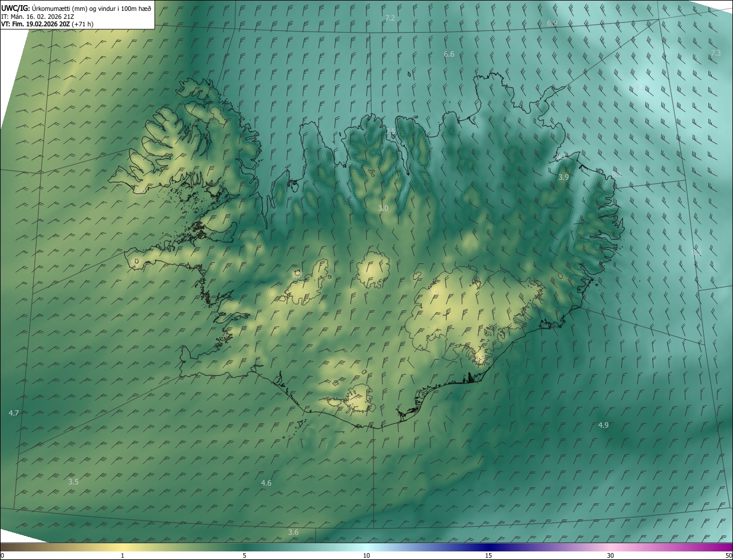Click the map value '3.9'
The width and height of the screenshot is (733, 560).
563,178
